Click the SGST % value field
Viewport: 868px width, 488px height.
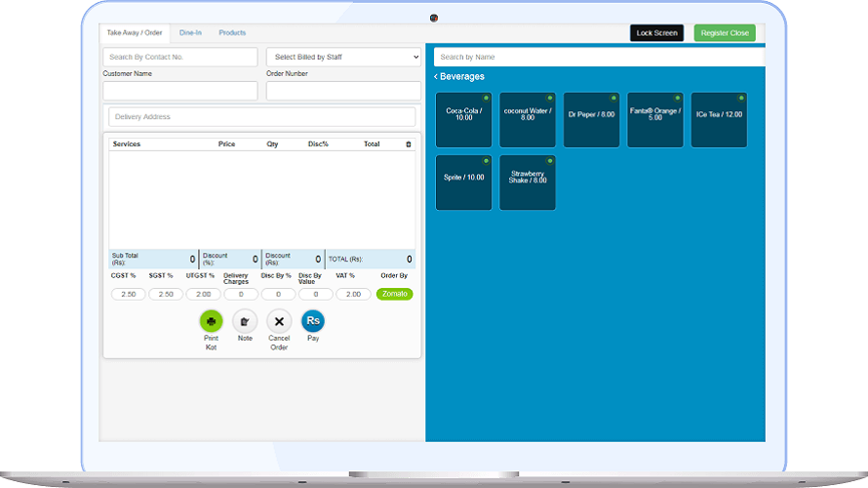pyautogui.click(x=166, y=294)
